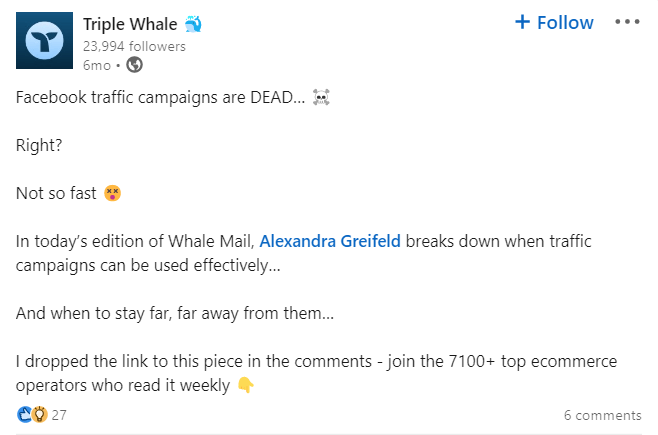Open the 6 comments section
The width and height of the screenshot is (658, 435).
[602, 415]
